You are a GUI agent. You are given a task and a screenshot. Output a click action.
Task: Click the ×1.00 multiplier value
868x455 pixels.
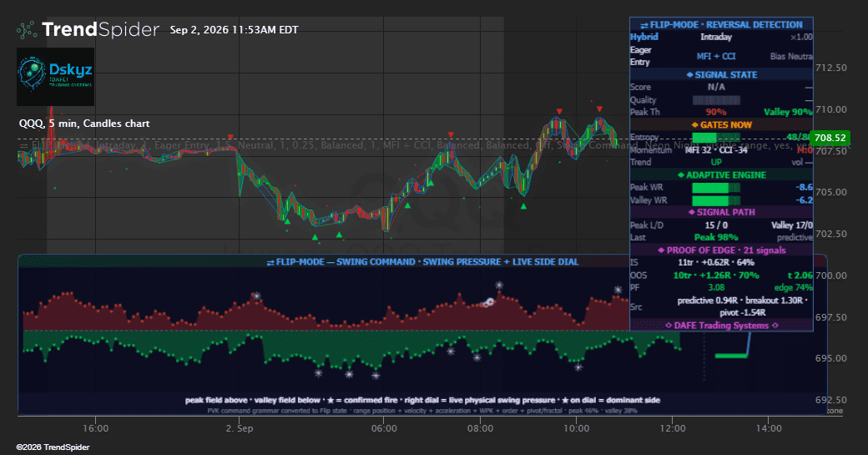801,37
